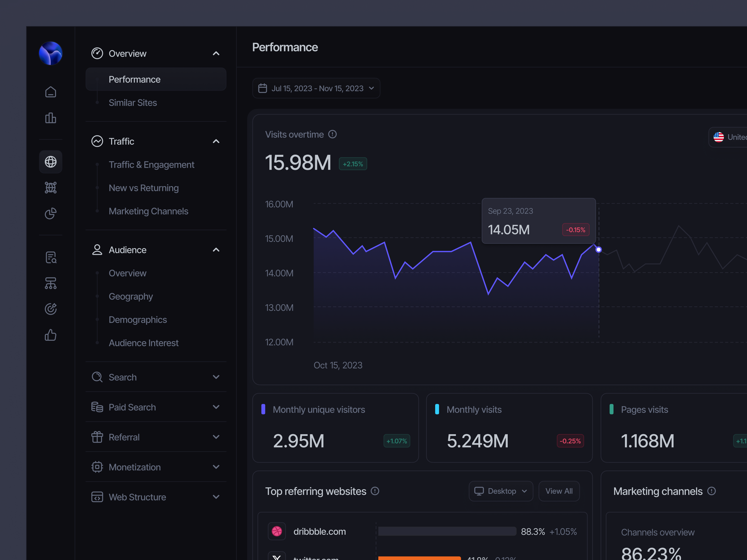
Task: Click the target goal icon in sidebar
Action: click(50, 309)
